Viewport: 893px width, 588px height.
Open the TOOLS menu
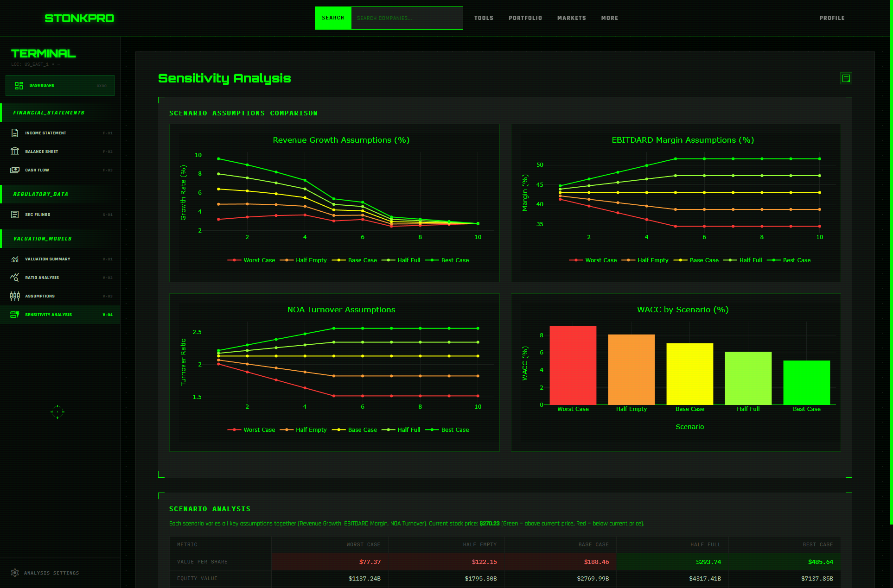click(x=484, y=18)
